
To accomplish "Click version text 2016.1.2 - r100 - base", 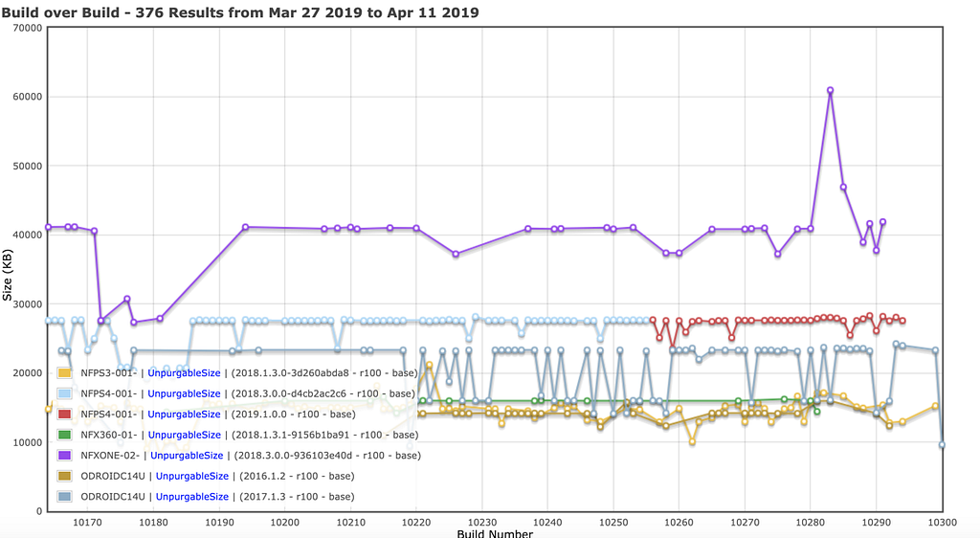I will coord(297,476).
